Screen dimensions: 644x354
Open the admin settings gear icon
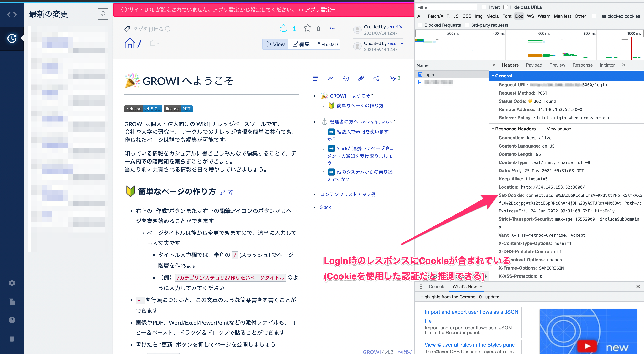pos(12,283)
